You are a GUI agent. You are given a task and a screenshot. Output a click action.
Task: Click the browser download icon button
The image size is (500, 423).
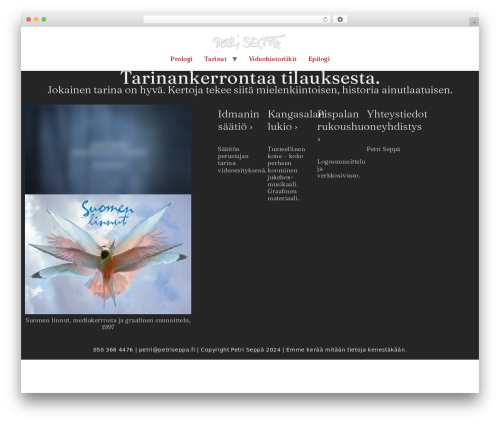(340, 19)
